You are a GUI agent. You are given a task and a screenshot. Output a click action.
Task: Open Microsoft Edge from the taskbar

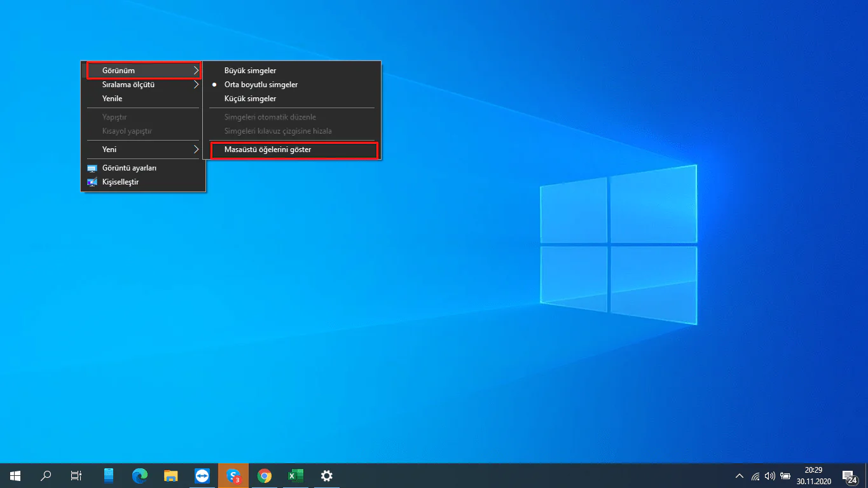click(140, 475)
